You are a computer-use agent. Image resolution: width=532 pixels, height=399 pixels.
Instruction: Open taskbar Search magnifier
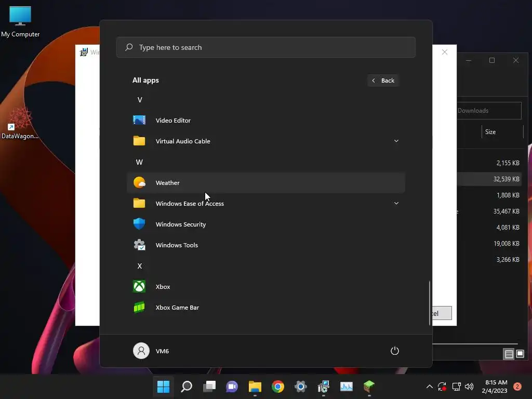pos(187,387)
